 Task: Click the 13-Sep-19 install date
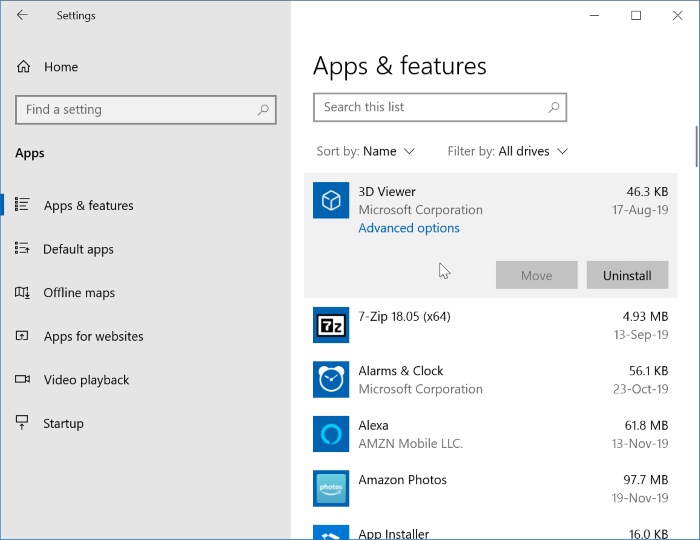[x=641, y=334]
